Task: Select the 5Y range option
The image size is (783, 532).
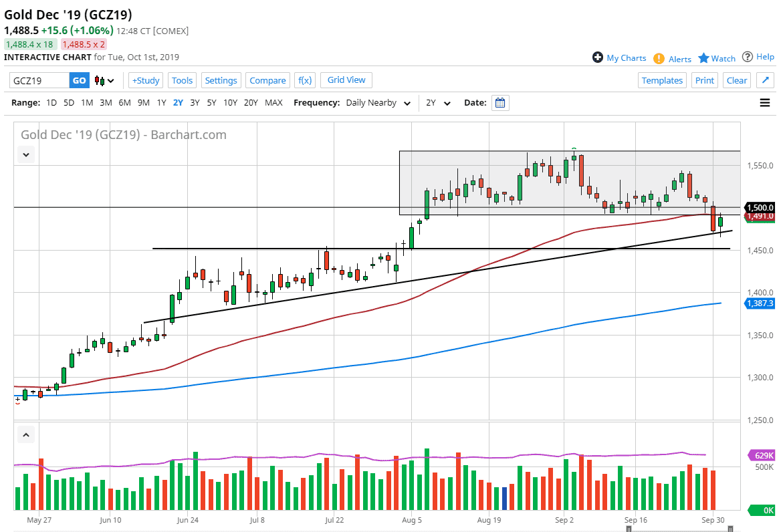Action: 211,103
